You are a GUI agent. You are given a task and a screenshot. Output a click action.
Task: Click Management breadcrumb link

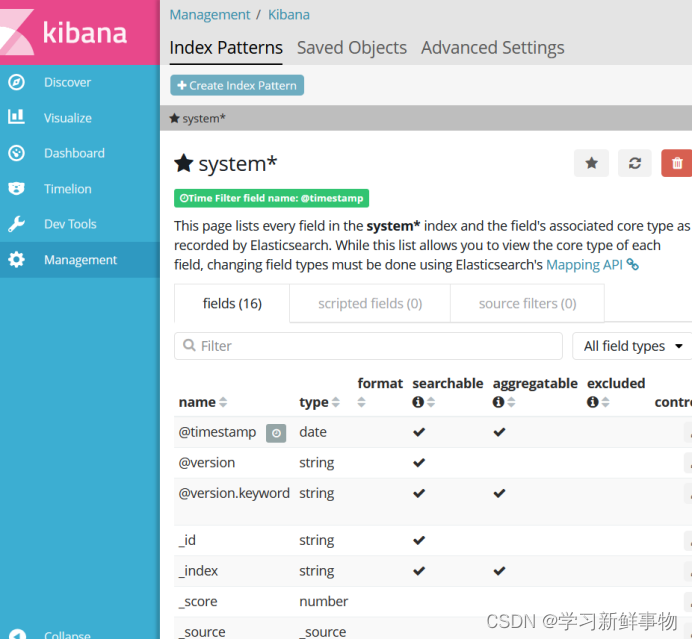(x=210, y=15)
